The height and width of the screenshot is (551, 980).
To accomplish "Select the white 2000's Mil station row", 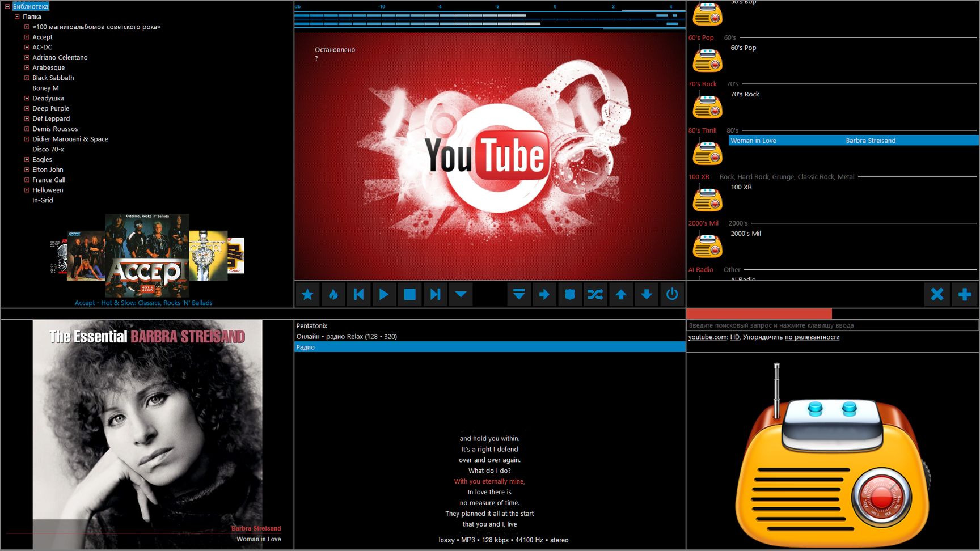I will tap(854, 234).
